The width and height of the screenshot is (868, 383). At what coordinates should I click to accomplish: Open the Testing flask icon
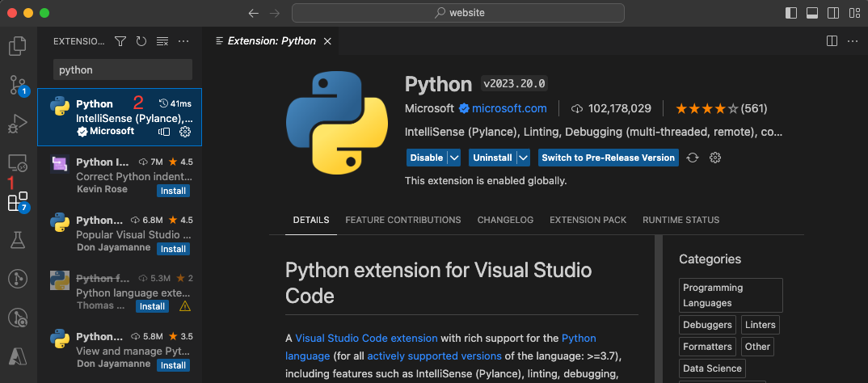click(x=18, y=239)
